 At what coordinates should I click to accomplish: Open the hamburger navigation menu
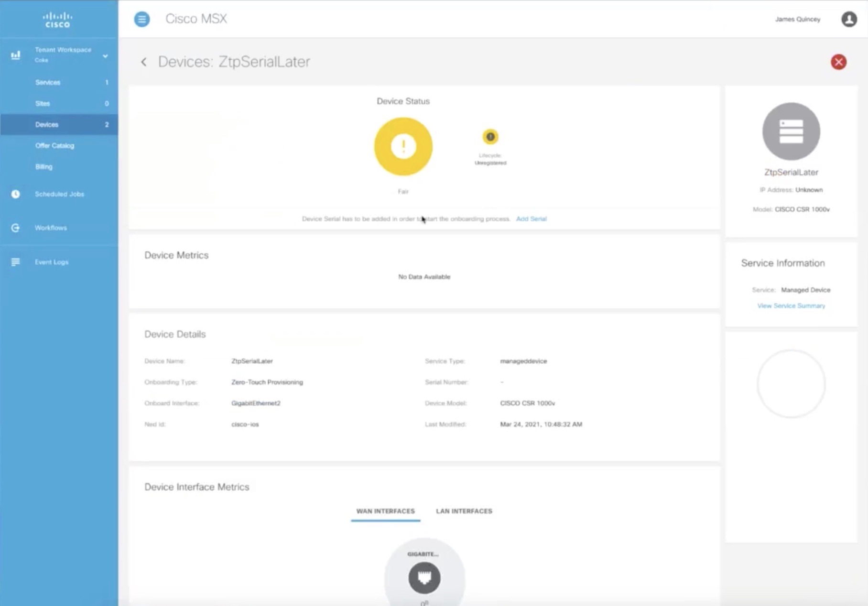141,19
